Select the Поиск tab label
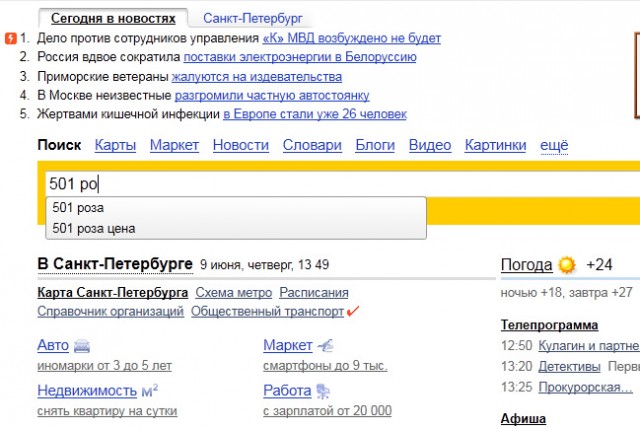This screenshot has width=640, height=429. tap(59, 145)
